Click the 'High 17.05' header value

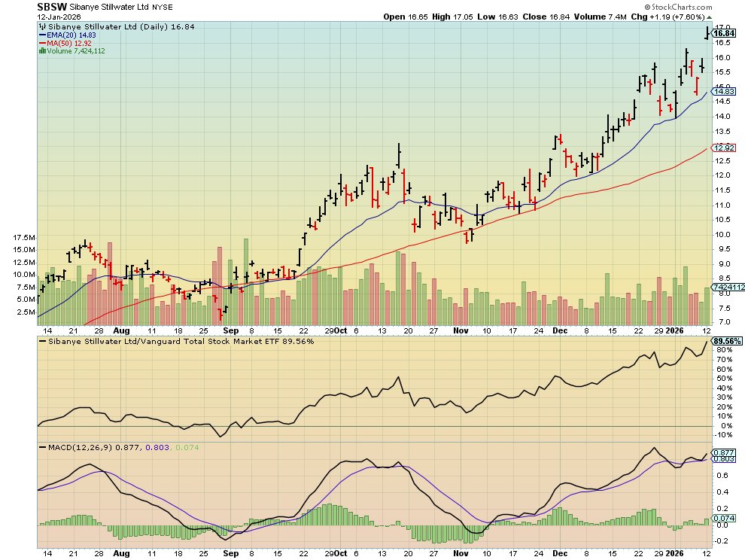click(452, 17)
